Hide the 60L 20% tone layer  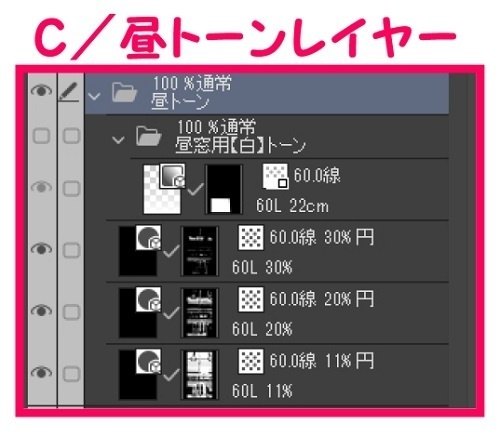[x=41, y=311]
